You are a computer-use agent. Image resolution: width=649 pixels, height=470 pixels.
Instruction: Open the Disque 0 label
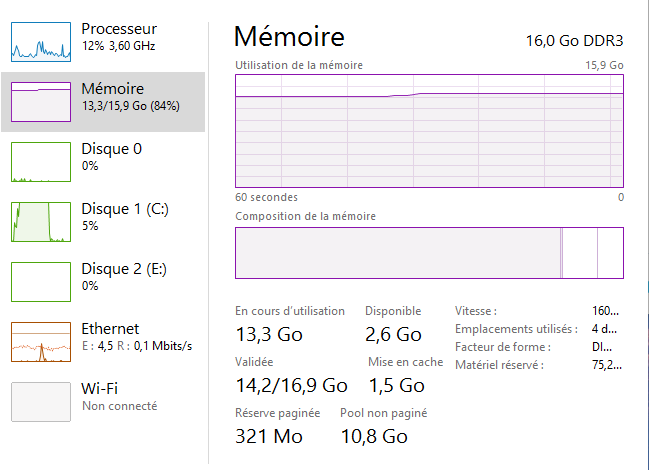coord(111,149)
